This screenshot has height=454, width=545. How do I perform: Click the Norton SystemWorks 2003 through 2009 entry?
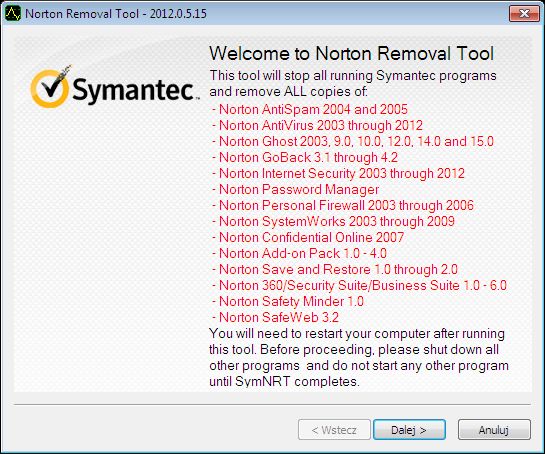[x=333, y=221]
